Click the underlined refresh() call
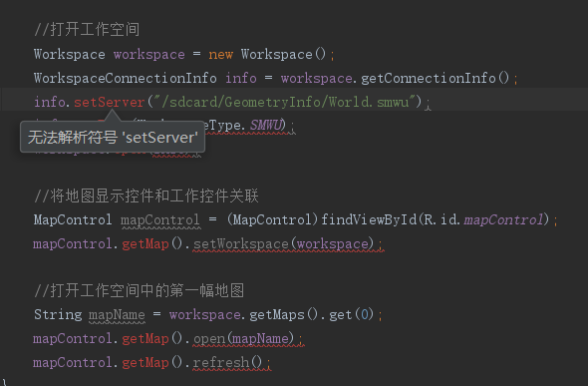 click(x=227, y=363)
